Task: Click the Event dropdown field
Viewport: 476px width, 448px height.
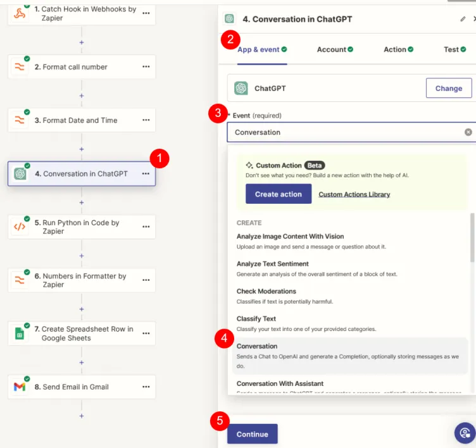Action: (351, 132)
